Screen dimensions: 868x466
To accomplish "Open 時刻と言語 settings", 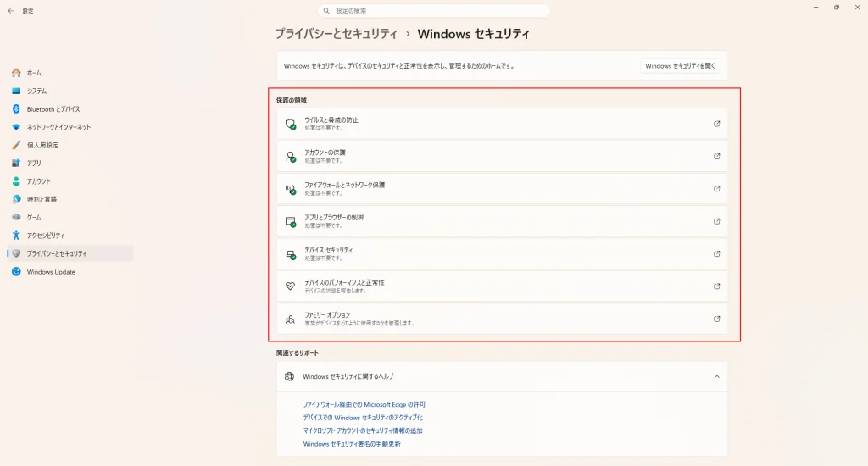I will point(70,199).
